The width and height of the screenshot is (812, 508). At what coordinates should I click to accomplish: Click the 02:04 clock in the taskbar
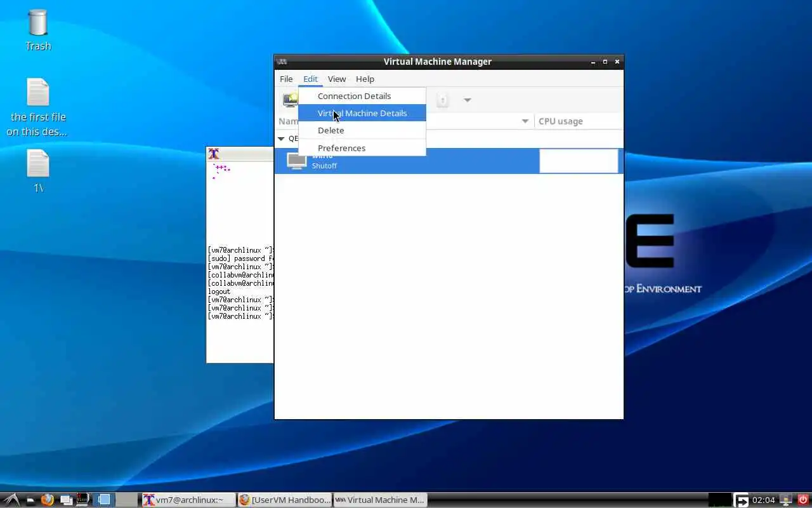(x=764, y=500)
